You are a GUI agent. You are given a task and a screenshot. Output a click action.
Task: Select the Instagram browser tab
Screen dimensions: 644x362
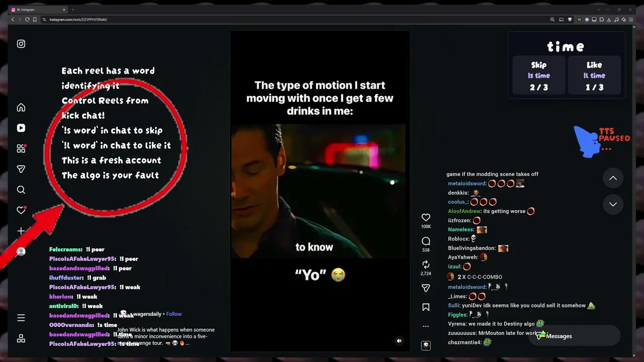(38, 10)
